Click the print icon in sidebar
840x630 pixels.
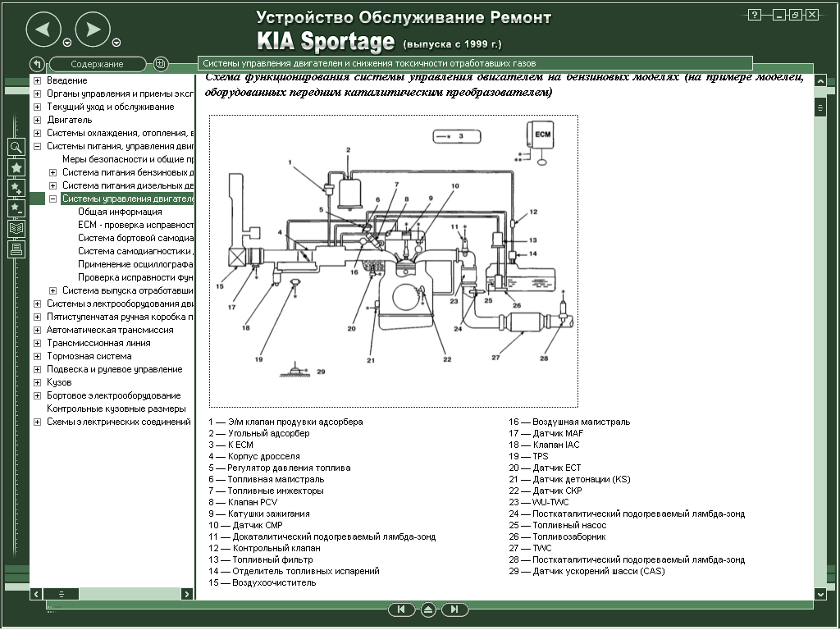click(16, 249)
